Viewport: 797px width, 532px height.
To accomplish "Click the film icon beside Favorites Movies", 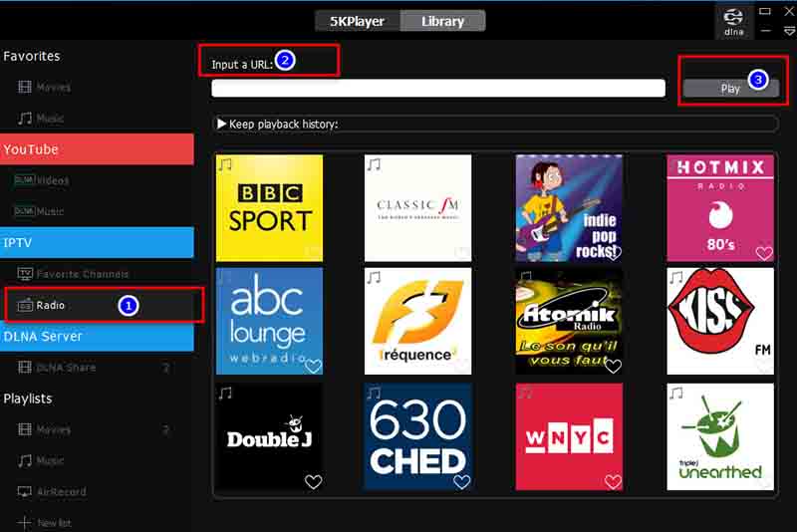I will [x=24, y=87].
